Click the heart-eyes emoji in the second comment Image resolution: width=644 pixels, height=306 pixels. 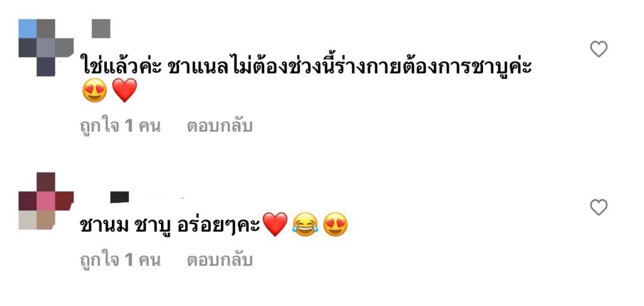335,225
